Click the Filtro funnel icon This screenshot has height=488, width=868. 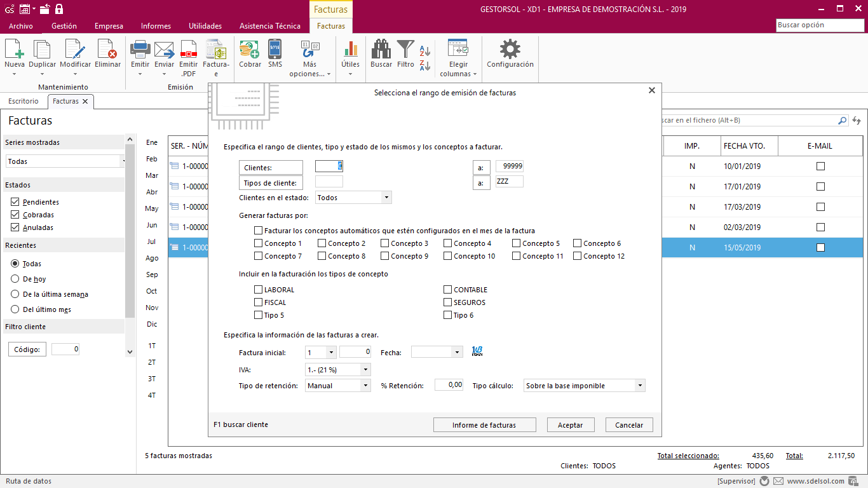coord(405,50)
